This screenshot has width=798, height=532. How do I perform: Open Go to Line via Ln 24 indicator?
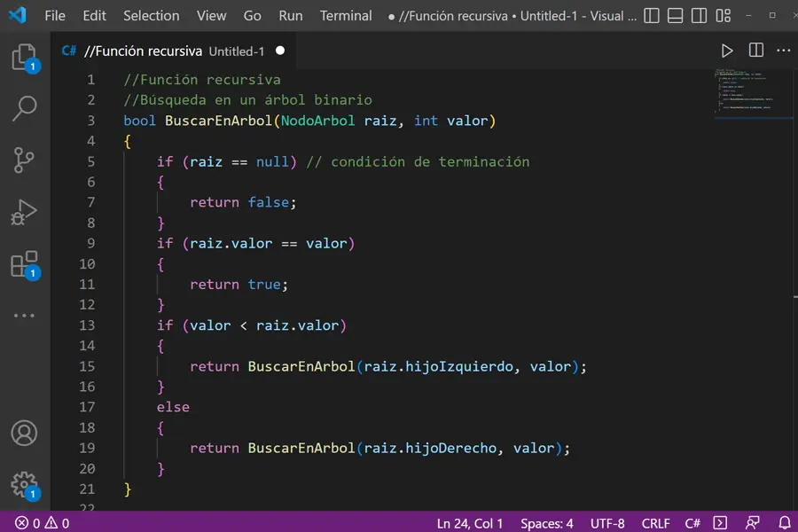(471, 523)
